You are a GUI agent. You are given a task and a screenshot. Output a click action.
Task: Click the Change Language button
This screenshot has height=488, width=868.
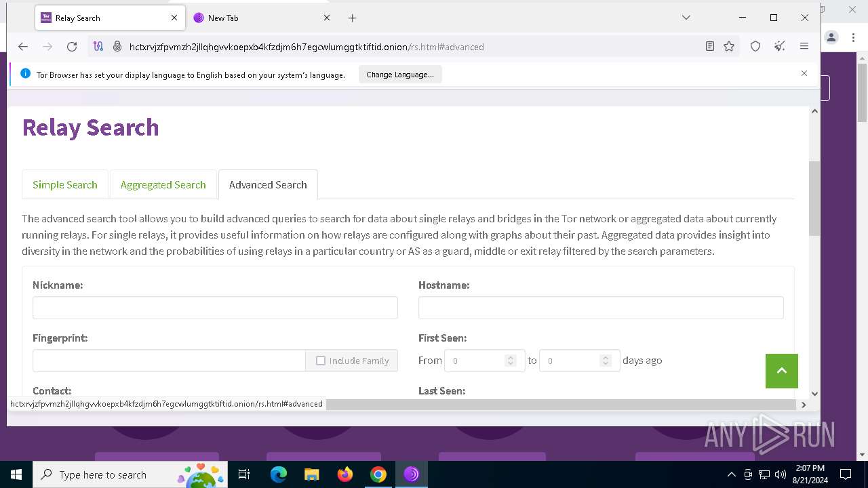click(x=400, y=75)
